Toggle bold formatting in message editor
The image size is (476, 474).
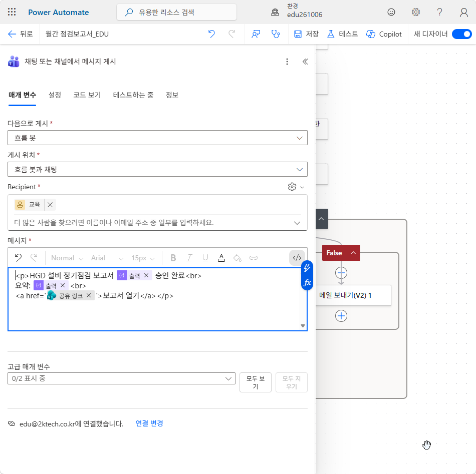click(x=173, y=258)
